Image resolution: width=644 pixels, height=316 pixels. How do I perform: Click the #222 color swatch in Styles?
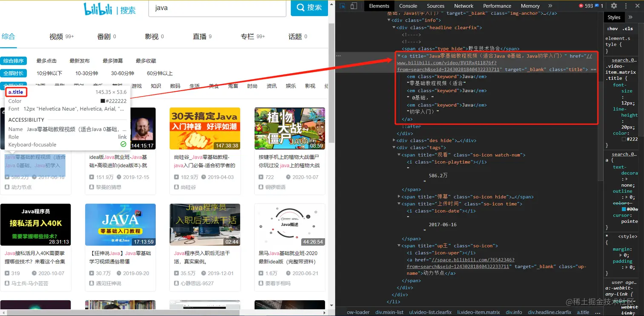(x=624, y=139)
